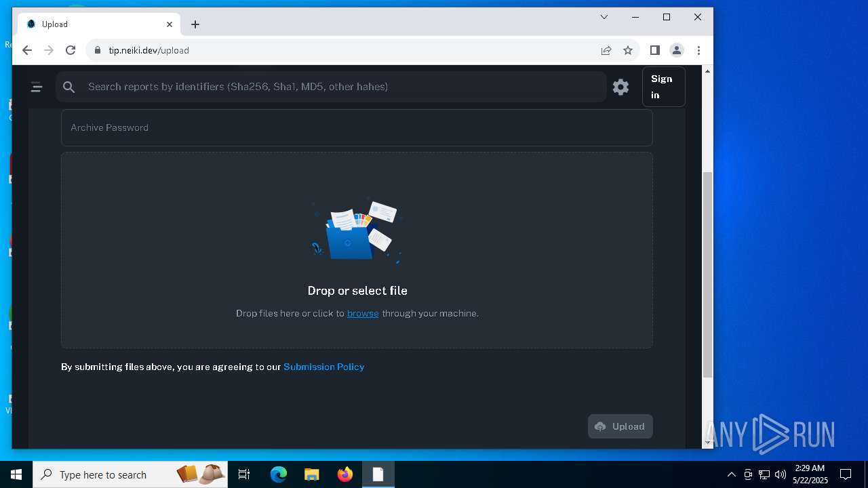
Task: Reload the page
Action: (71, 50)
